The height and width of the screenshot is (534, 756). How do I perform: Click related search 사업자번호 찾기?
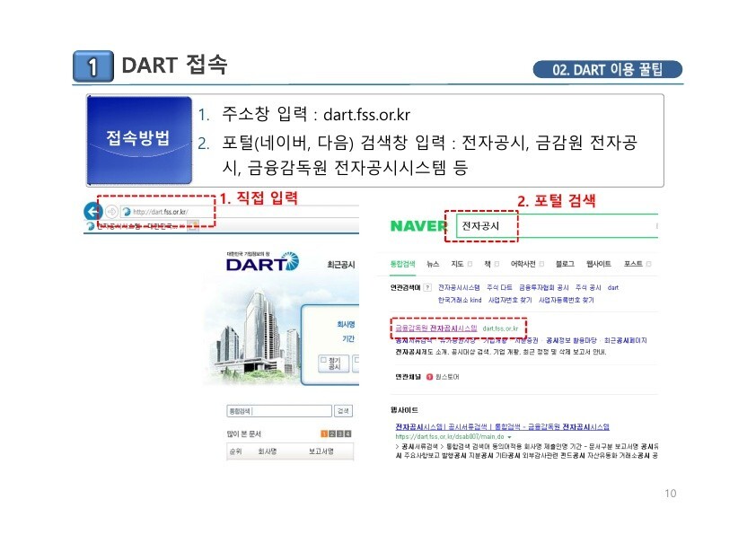pyautogui.click(x=510, y=300)
